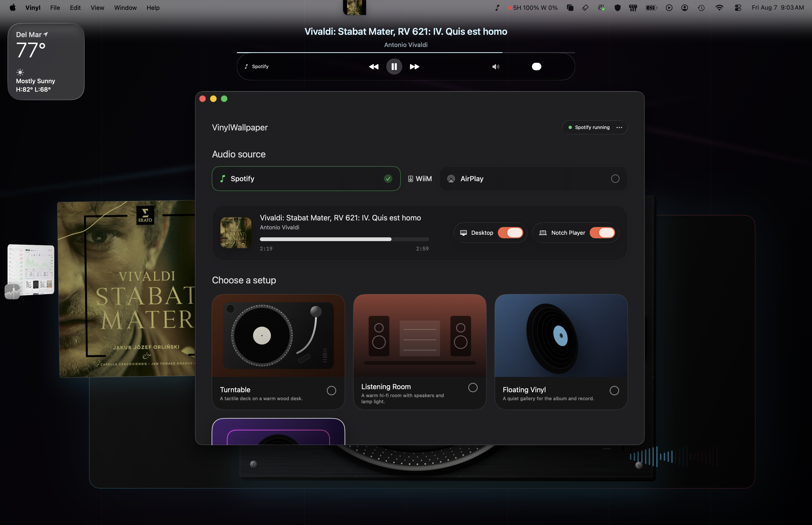812x525 pixels.
Task: Click the turntable knob at wallpaper bottom-left
Action: pyautogui.click(x=254, y=464)
